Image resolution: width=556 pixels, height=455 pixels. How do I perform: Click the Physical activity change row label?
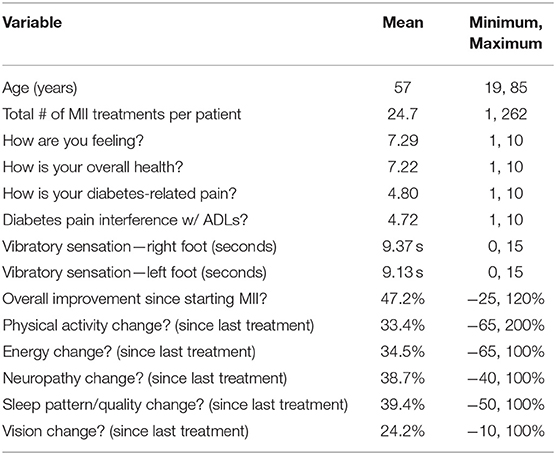tap(158, 326)
